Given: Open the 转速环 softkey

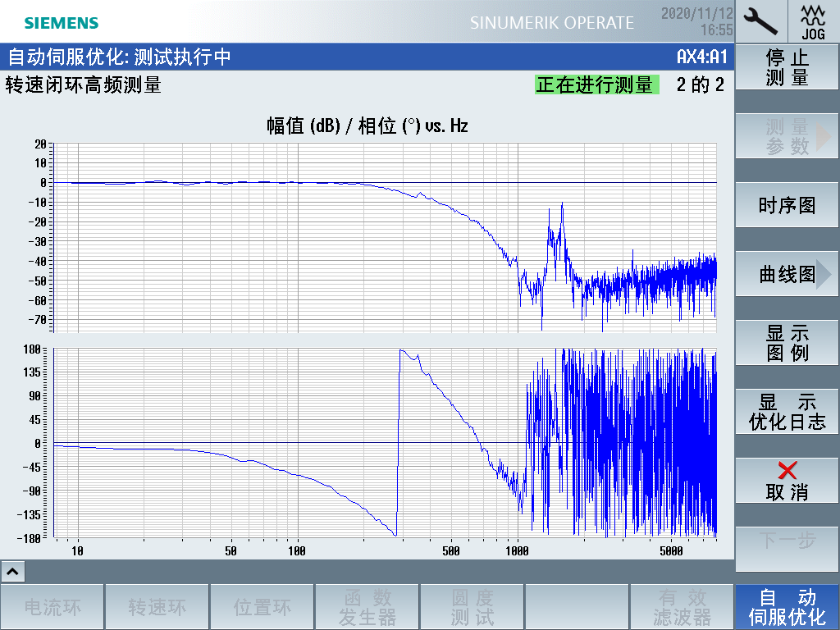Looking at the screenshot, I should [x=157, y=607].
